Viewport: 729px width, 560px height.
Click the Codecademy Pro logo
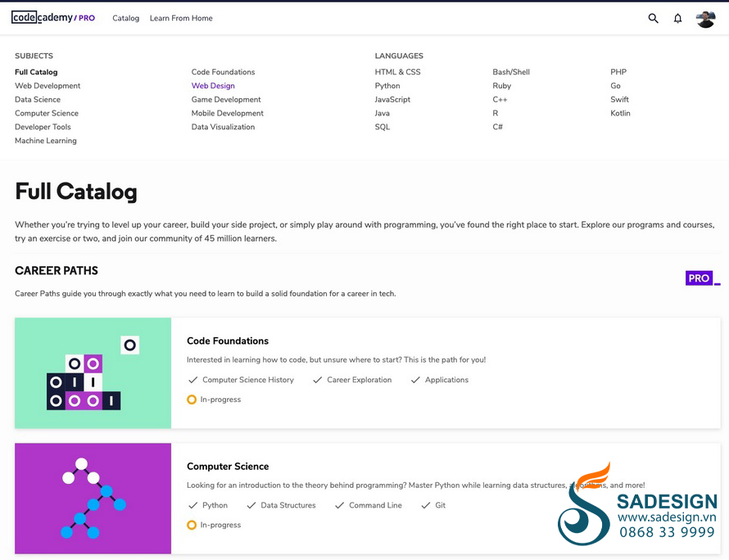click(53, 18)
